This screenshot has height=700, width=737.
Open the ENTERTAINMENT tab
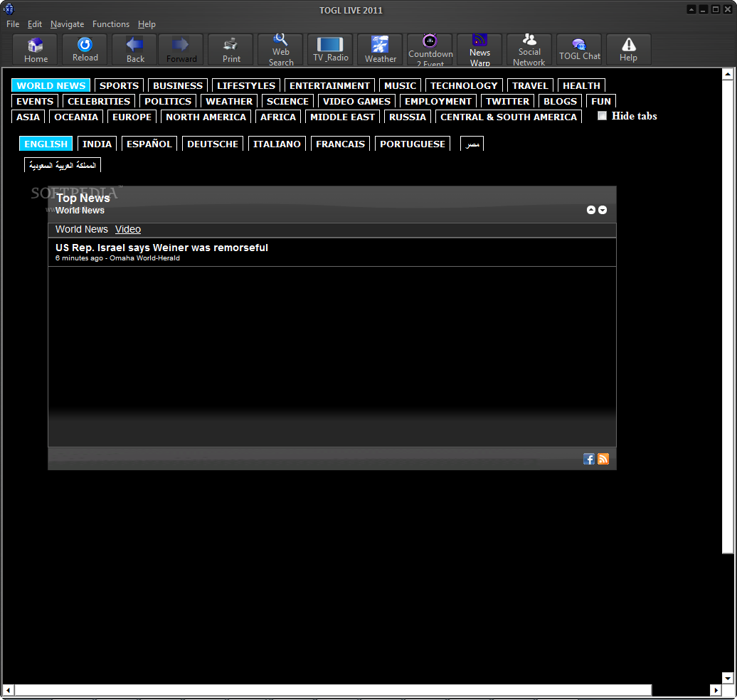point(329,85)
